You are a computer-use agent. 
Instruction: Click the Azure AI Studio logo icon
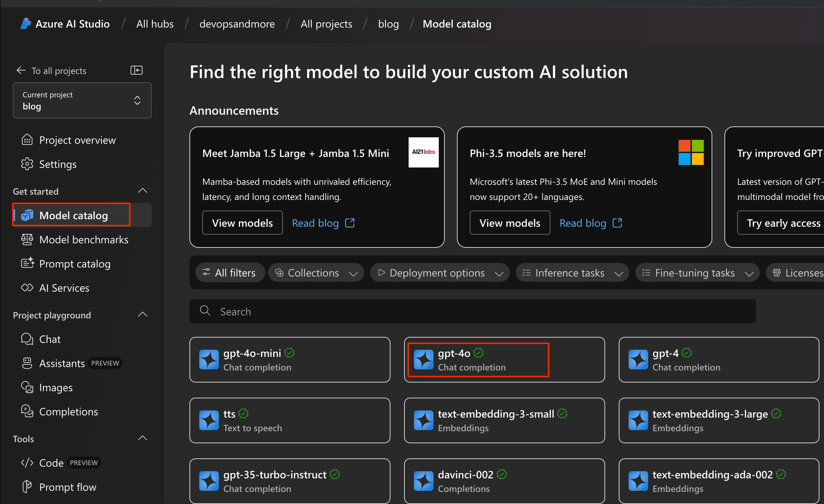pyautogui.click(x=25, y=24)
